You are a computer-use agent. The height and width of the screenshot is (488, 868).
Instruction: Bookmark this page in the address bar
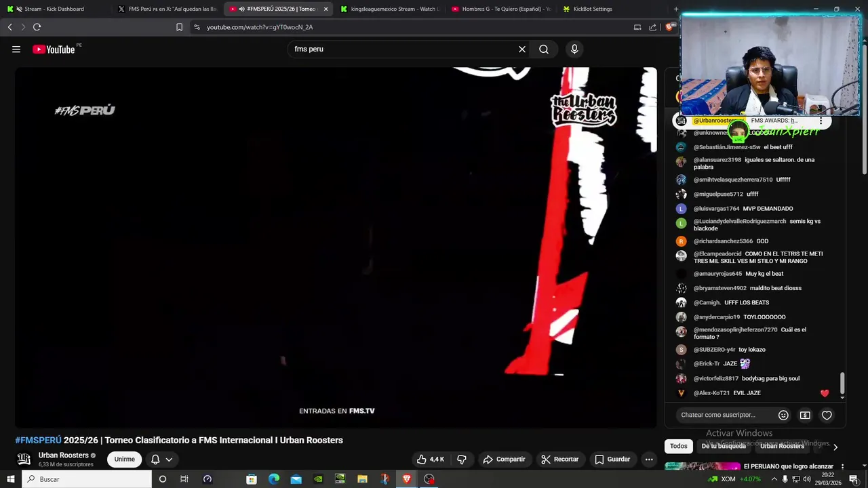[179, 27]
